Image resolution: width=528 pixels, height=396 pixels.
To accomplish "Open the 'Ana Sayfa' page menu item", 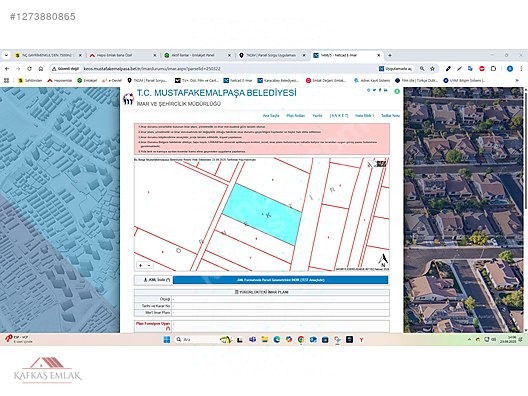I will [x=271, y=116].
